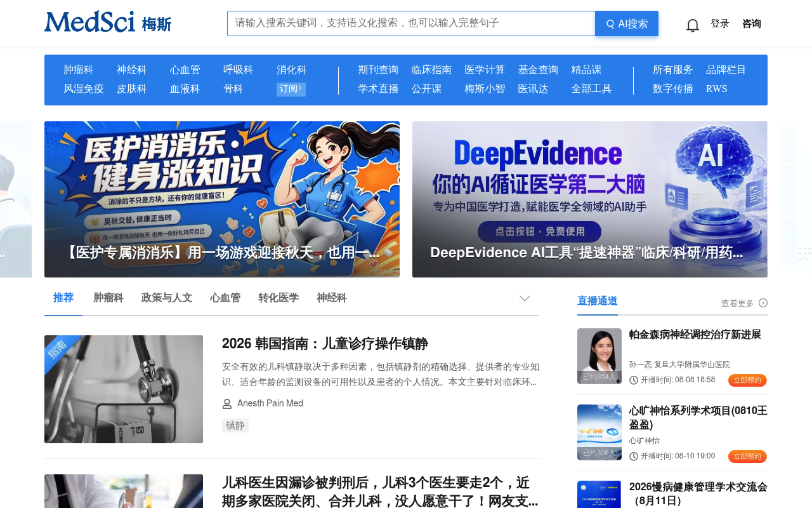The image size is (812, 508).
Task: Open the 2026慢病健康管理学术交流会 title
Action: [698, 494]
